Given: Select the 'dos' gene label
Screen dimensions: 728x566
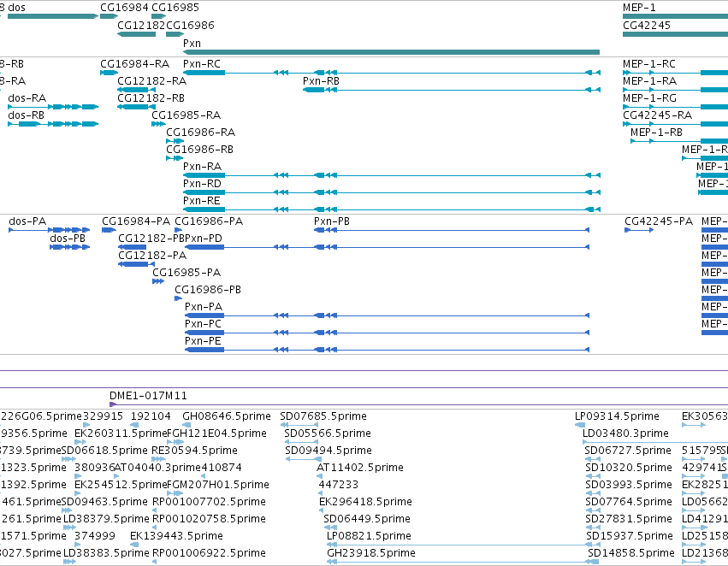Looking at the screenshot, I should pyautogui.click(x=17, y=8).
